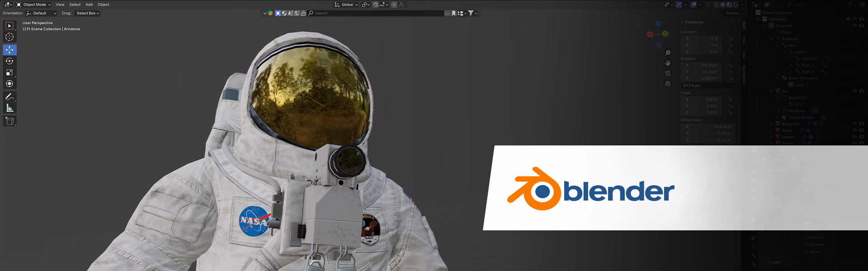Select the Measure tool
The height and width of the screenshot is (271, 868).
click(x=9, y=108)
